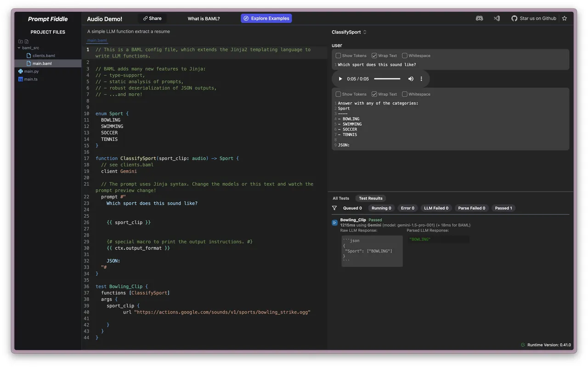Click the function ClassifySport code line
The width and height of the screenshot is (588, 367).
coord(167,158)
